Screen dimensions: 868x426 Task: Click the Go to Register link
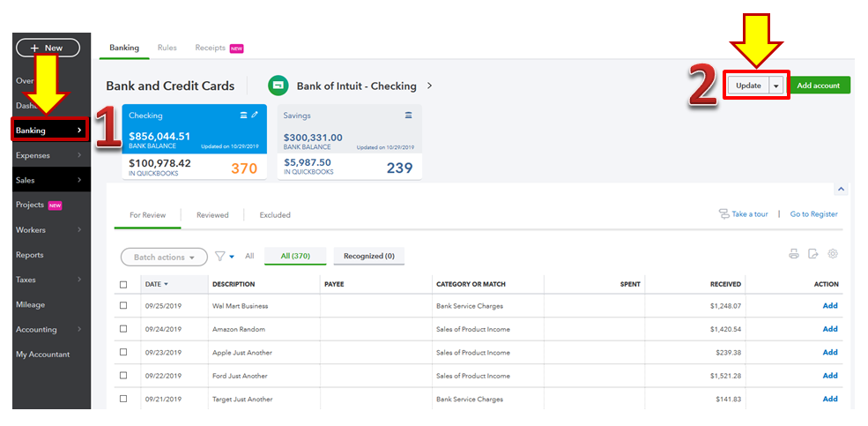pos(813,213)
